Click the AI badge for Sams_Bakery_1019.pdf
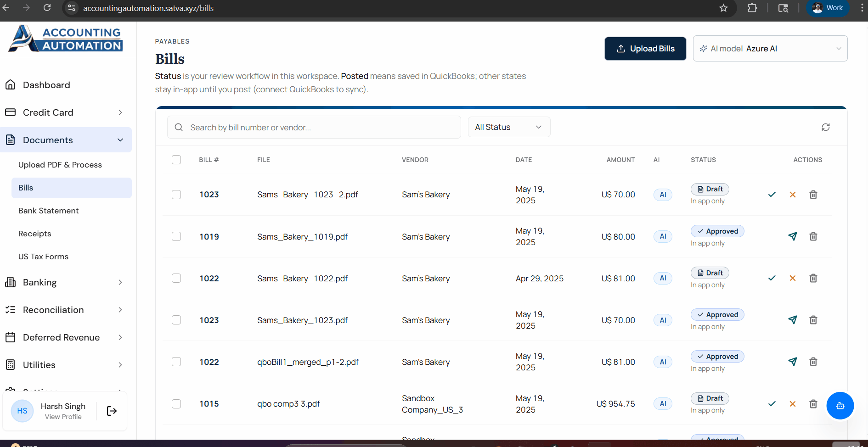The height and width of the screenshot is (447, 868). (x=663, y=236)
